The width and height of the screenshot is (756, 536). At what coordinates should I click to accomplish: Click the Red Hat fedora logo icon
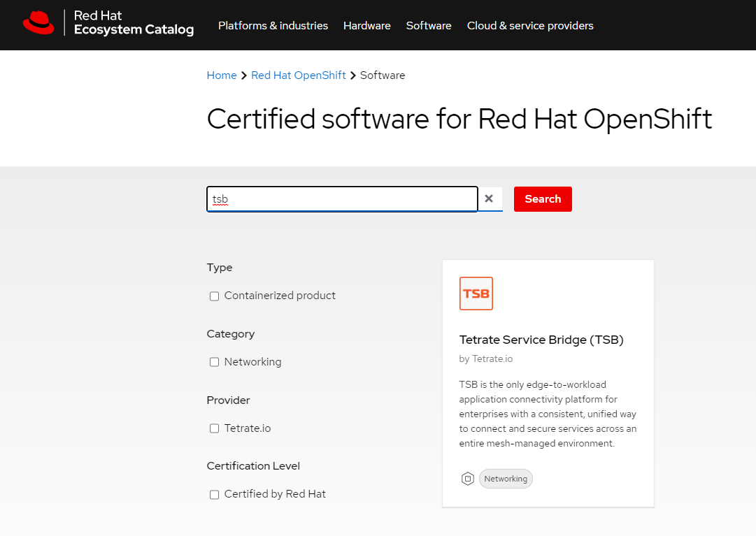click(x=38, y=22)
